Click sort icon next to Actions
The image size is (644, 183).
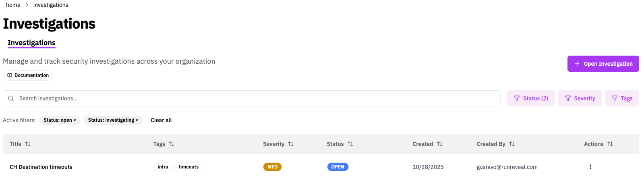[610, 144]
